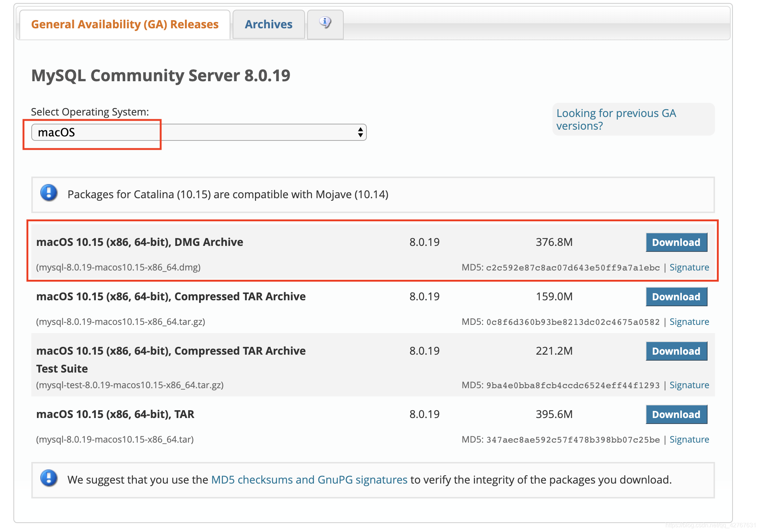Click the dropdown stepper arrows on the OS selector
Screen dimensions: 759x532
360,132
